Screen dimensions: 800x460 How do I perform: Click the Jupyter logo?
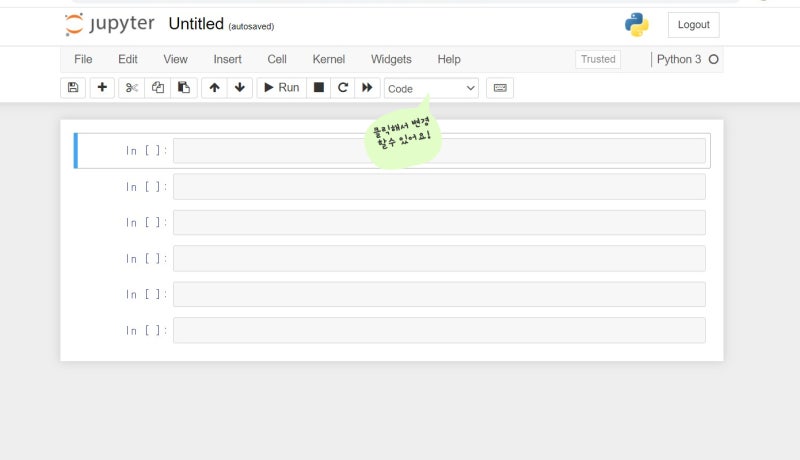point(109,24)
